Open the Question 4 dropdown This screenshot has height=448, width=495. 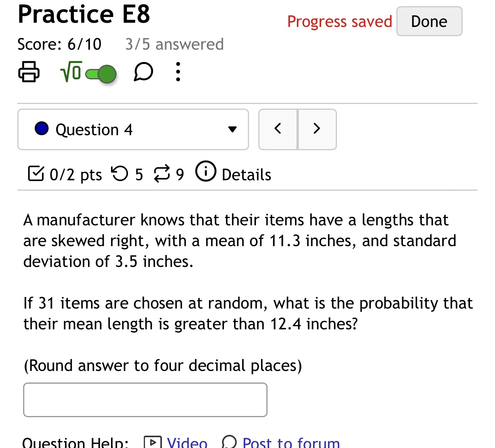pos(133,129)
